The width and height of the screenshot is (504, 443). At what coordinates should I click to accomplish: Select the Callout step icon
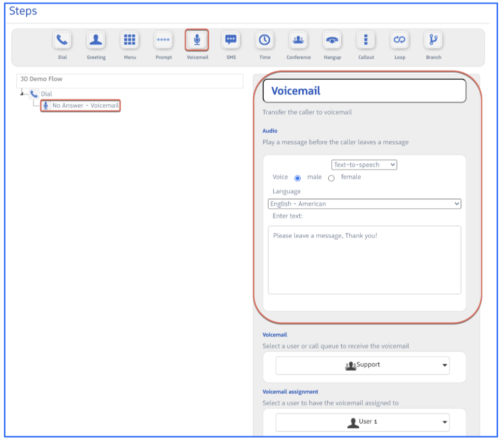(366, 40)
